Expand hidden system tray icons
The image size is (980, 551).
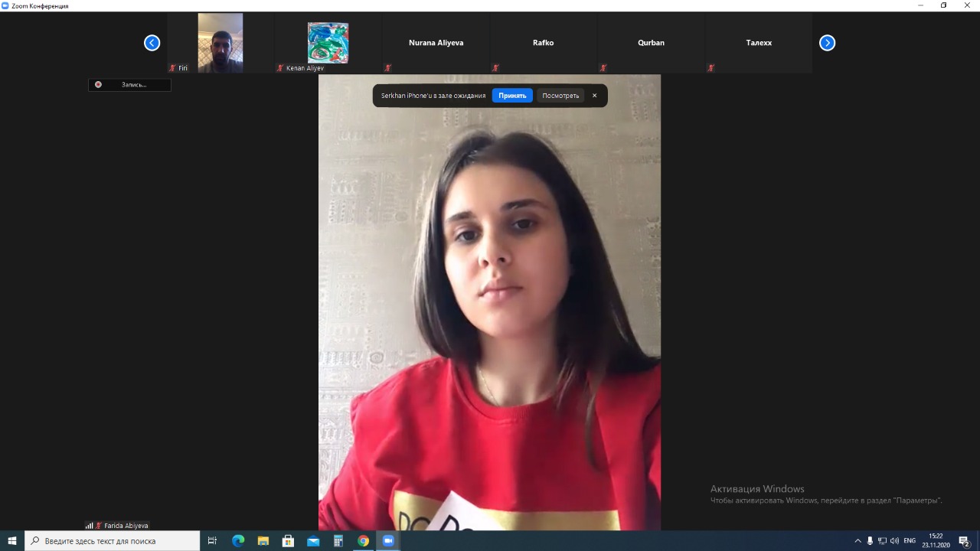tap(857, 541)
